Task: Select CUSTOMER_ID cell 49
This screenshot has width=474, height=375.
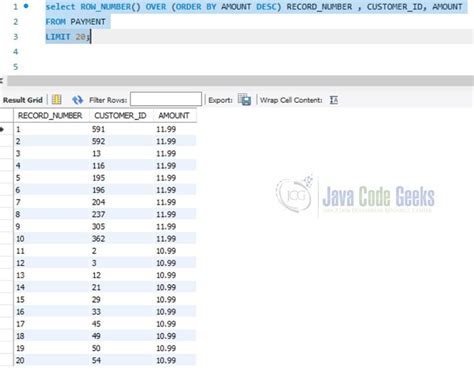Action: (121, 336)
